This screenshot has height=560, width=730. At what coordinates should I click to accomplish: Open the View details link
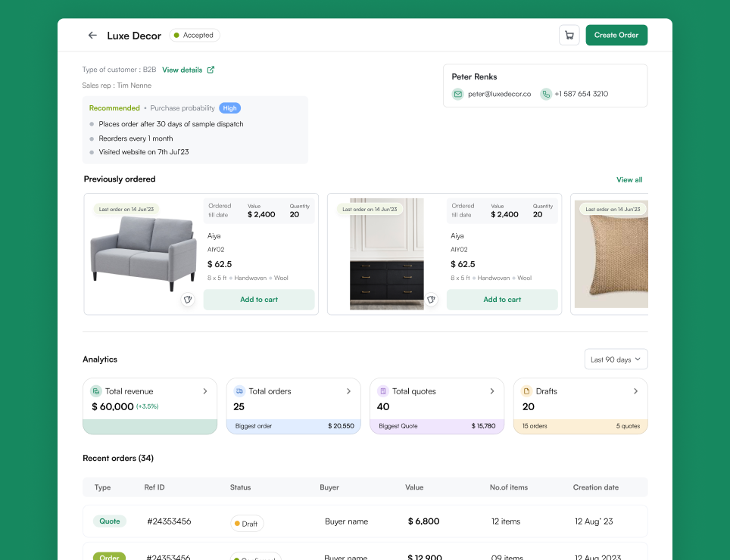pyautogui.click(x=183, y=70)
